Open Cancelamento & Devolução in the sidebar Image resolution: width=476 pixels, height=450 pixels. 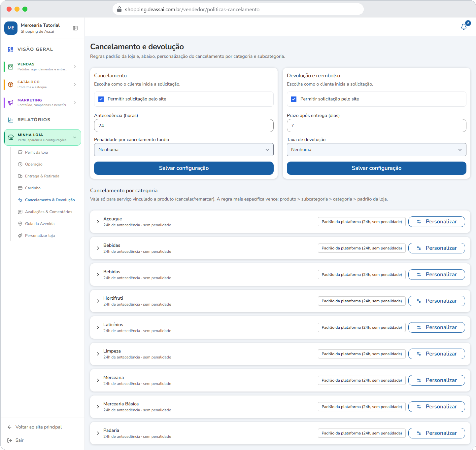[x=50, y=200]
